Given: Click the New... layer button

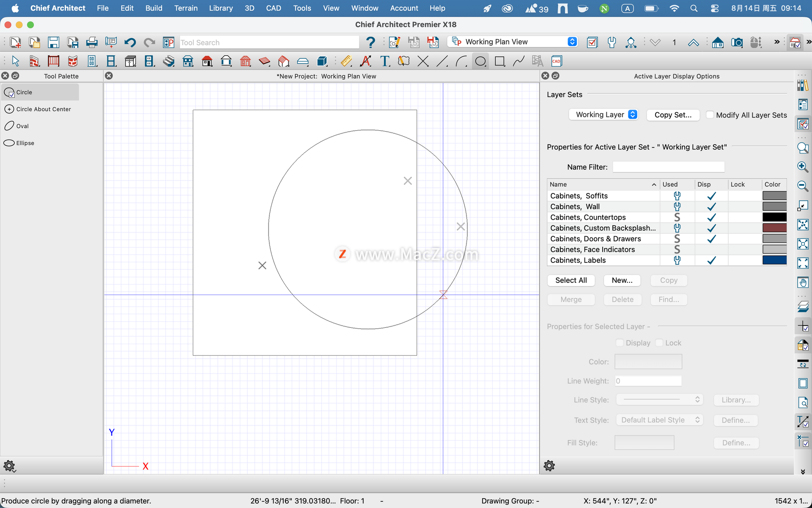Looking at the screenshot, I should [x=622, y=280].
